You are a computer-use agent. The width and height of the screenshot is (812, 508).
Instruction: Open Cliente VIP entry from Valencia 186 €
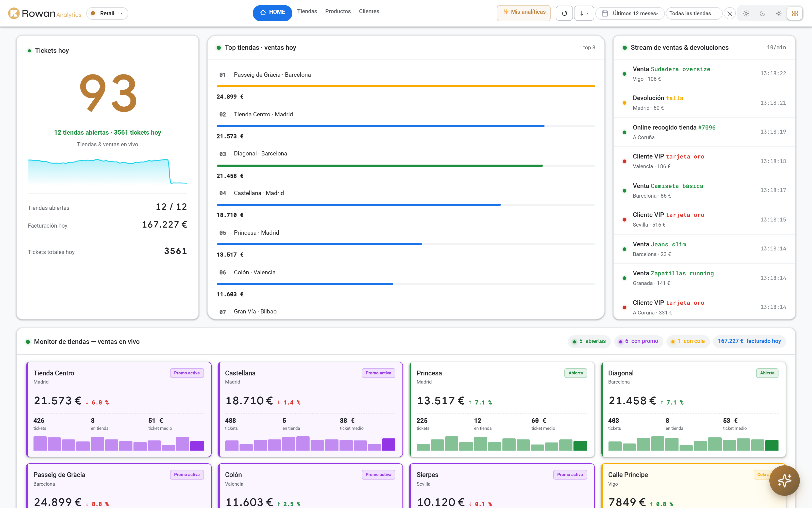pos(704,161)
